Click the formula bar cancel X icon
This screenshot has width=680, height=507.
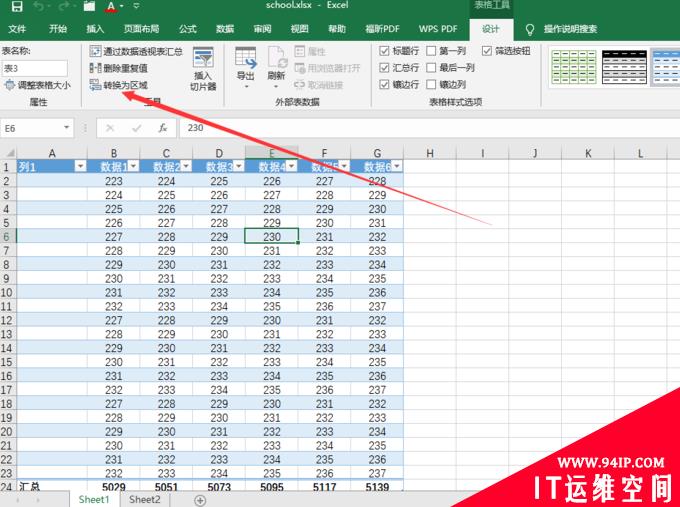pyautogui.click(x=110, y=128)
